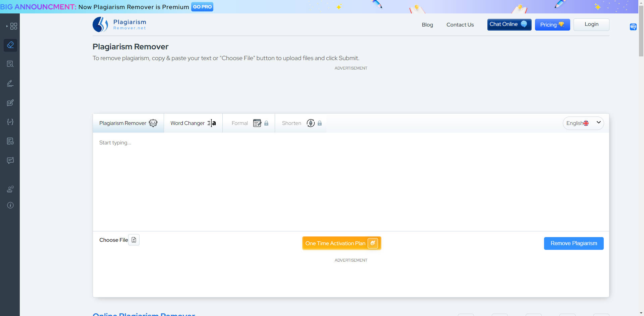This screenshot has width=644, height=316.
Task: Select the locked Formal mode tab
Action: (x=249, y=123)
